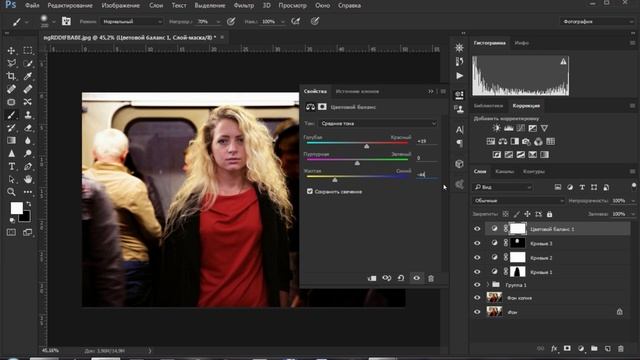This screenshot has width=640, height=360.
Task: Switch to the Каналы tab
Action: coord(504,171)
